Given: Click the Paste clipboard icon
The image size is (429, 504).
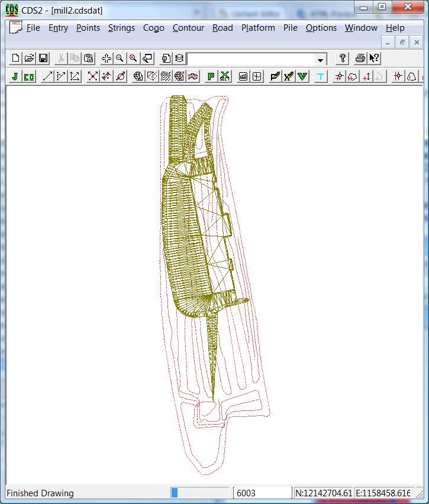Looking at the screenshot, I should (88, 58).
